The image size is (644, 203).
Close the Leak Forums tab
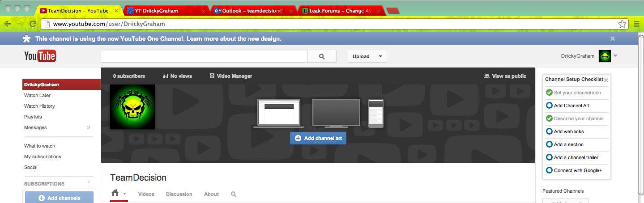[379, 11]
